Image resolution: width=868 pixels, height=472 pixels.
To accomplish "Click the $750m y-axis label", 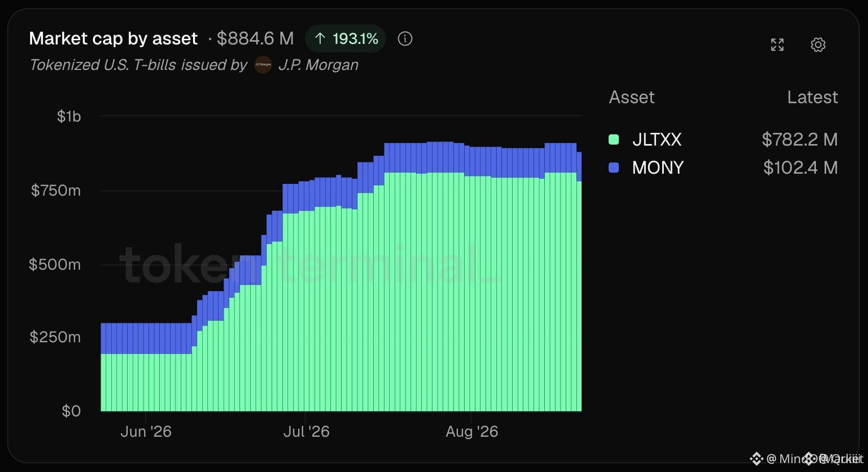I will [56, 191].
